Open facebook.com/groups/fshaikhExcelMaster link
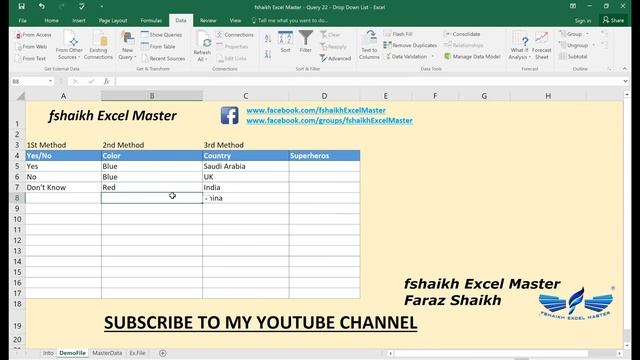 point(329,120)
